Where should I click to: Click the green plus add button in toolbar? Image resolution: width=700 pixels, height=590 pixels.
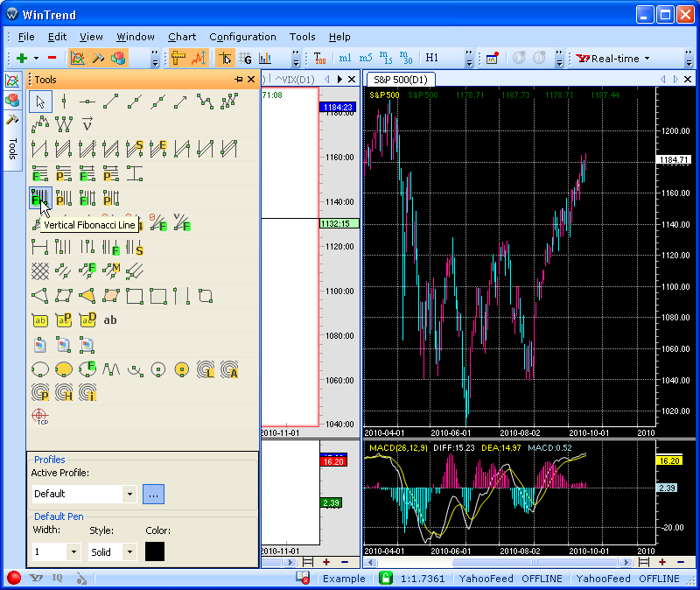(22, 58)
